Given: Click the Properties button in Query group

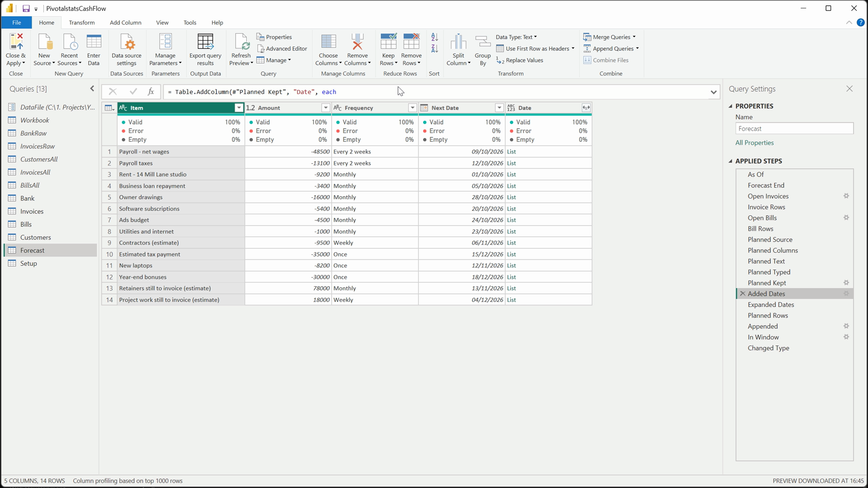Looking at the screenshot, I should click(275, 37).
